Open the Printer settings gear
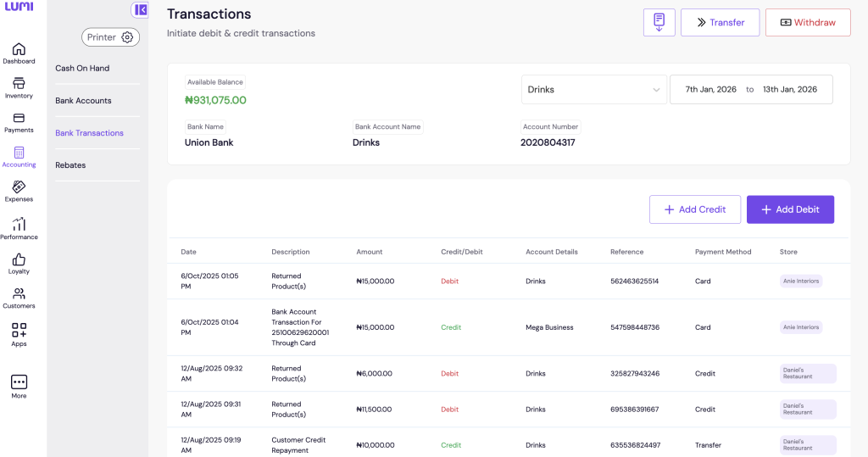Image resolution: width=868 pixels, height=457 pixels. coord(127,37)
